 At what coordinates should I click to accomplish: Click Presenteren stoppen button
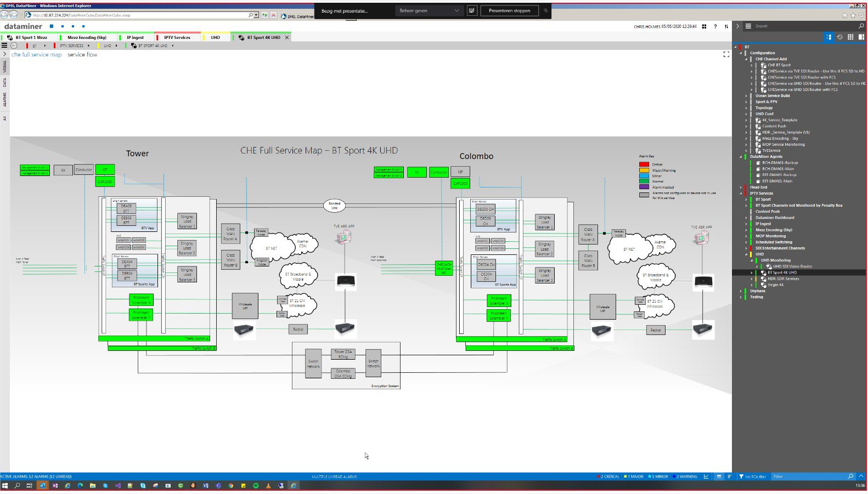click(509, 10)
